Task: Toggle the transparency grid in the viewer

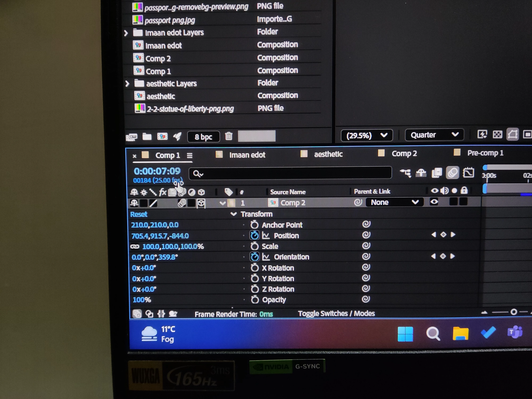Action: tap(497, 134)
